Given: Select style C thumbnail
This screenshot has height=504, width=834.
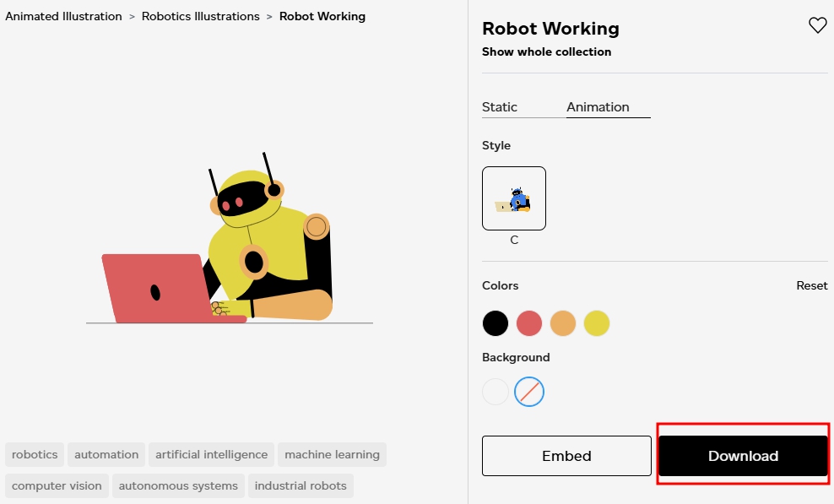Looking at the screenshot, I should coord(514,198).
